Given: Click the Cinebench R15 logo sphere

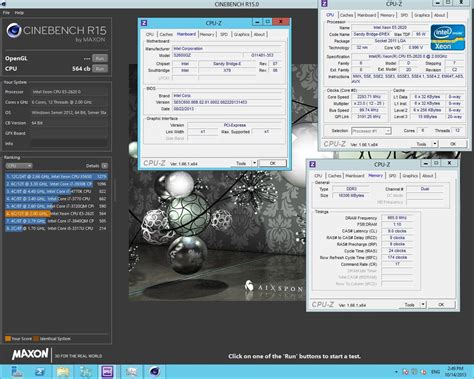Looking at the screenshot, I should pyautogui.click(x=14, y=30).
